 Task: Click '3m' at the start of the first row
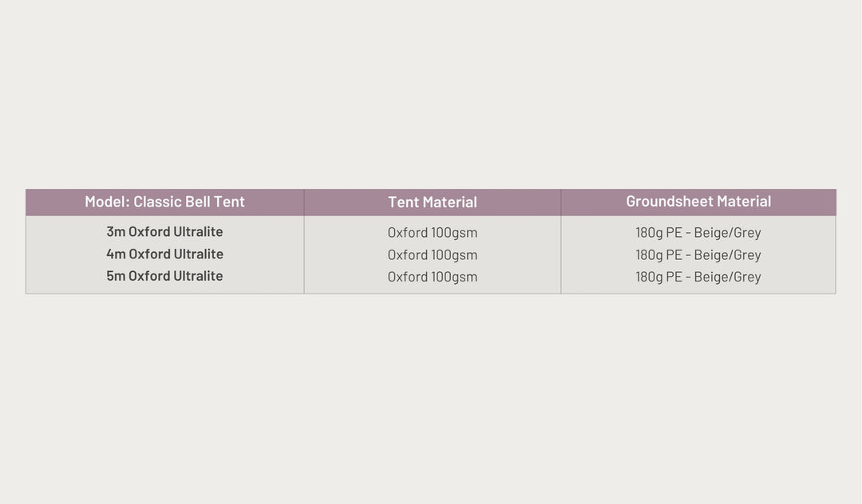[116, 232]
